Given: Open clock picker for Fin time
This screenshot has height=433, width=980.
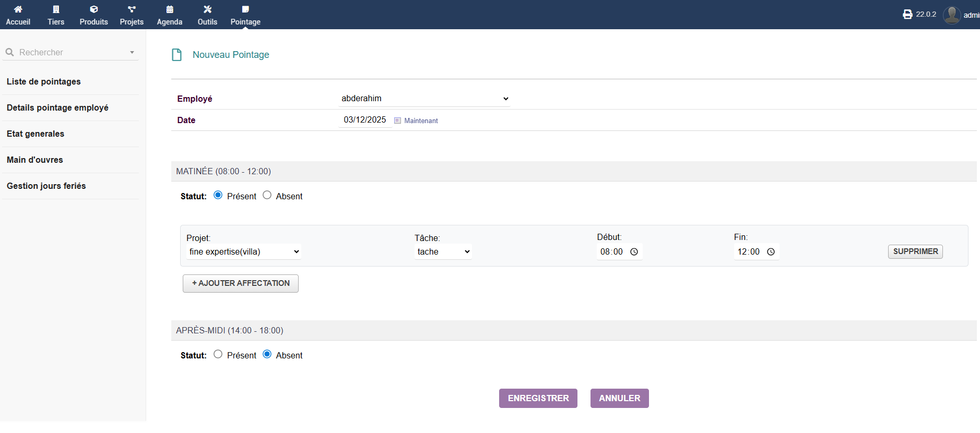Looking at the screenshot, I should 771,252.
